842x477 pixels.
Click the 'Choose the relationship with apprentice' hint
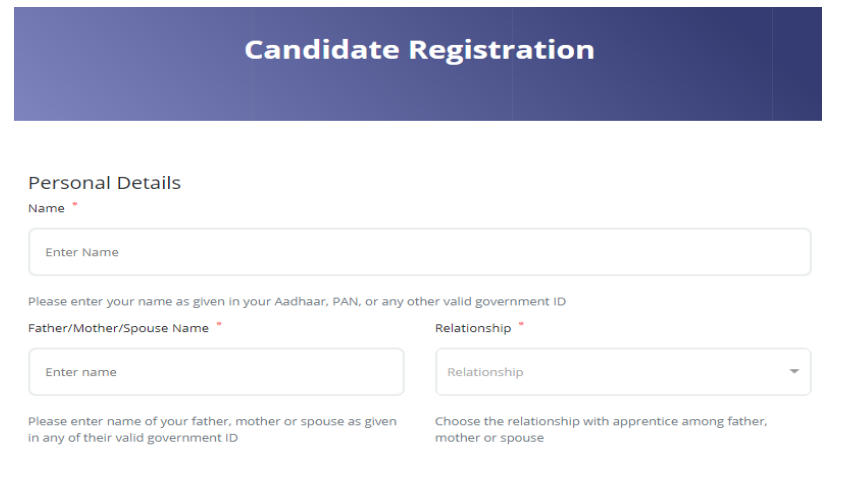click(600, 422)
